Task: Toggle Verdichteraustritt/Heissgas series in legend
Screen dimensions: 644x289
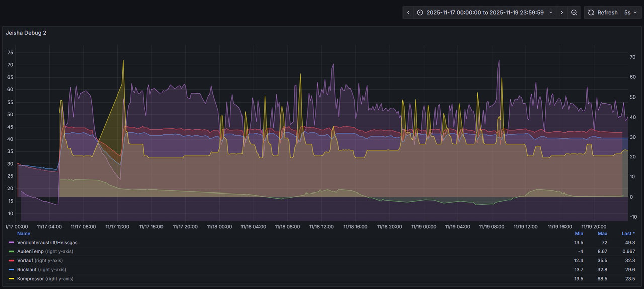Action: [47, 242]
